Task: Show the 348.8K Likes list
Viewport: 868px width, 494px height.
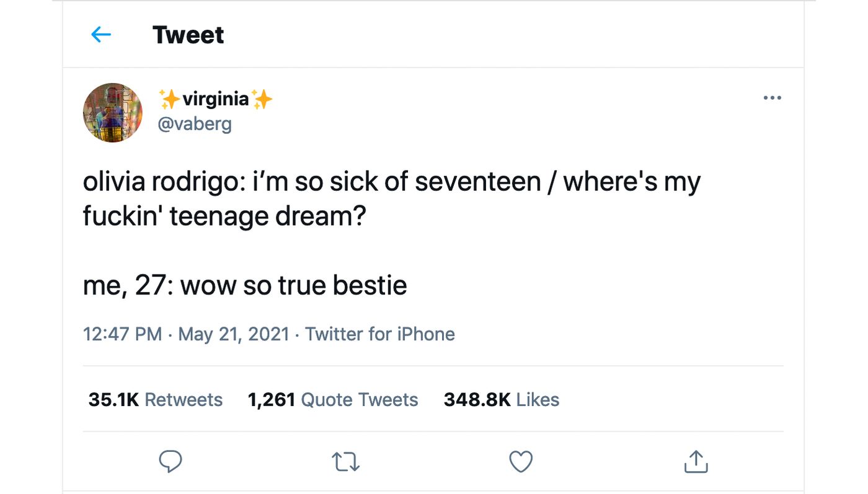Action: (502, 400)
